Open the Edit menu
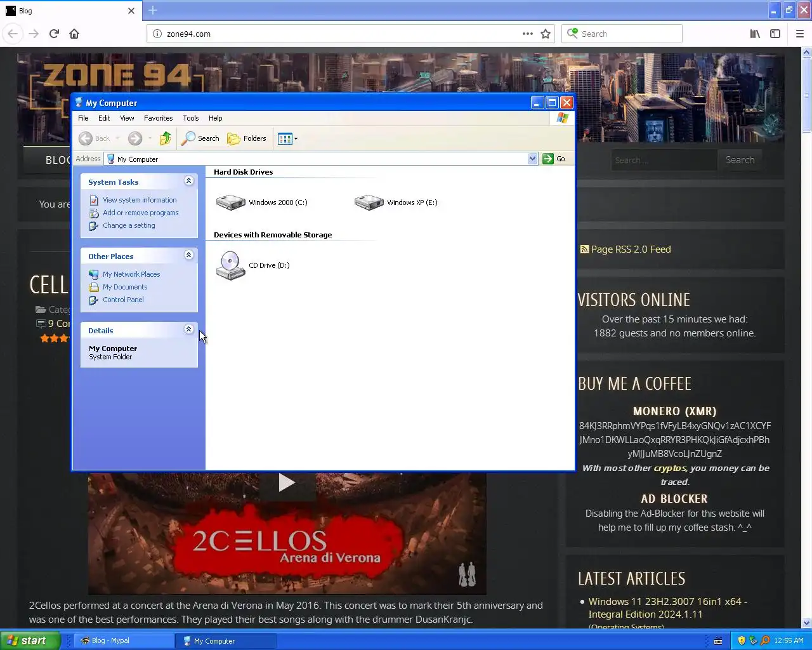812x650 pixels. [104, 118]
